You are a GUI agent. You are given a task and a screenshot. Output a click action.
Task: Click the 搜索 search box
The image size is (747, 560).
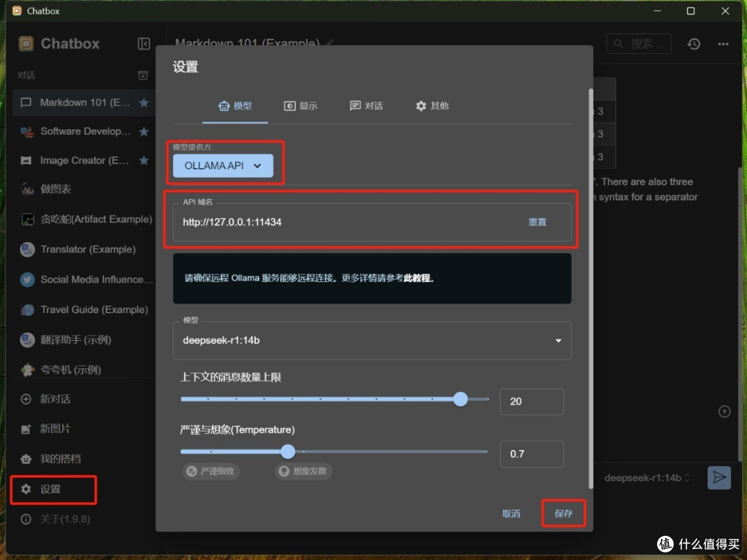click(639, 44)
